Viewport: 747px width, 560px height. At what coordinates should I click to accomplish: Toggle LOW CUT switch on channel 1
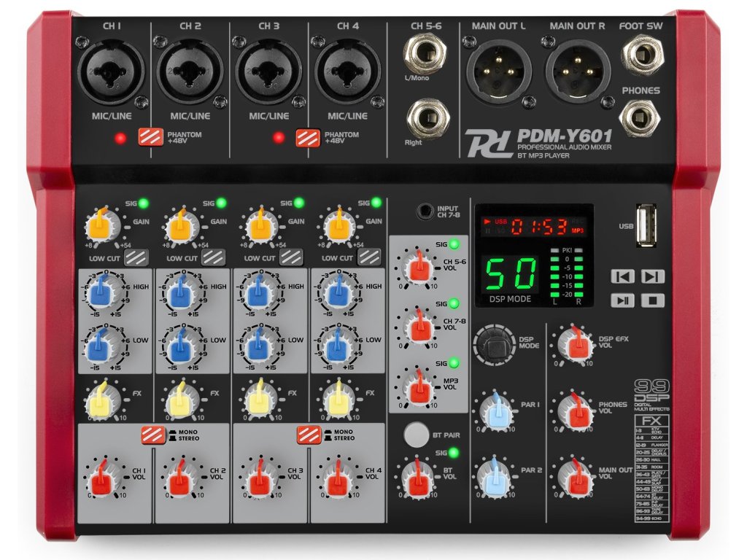(136, 257)
